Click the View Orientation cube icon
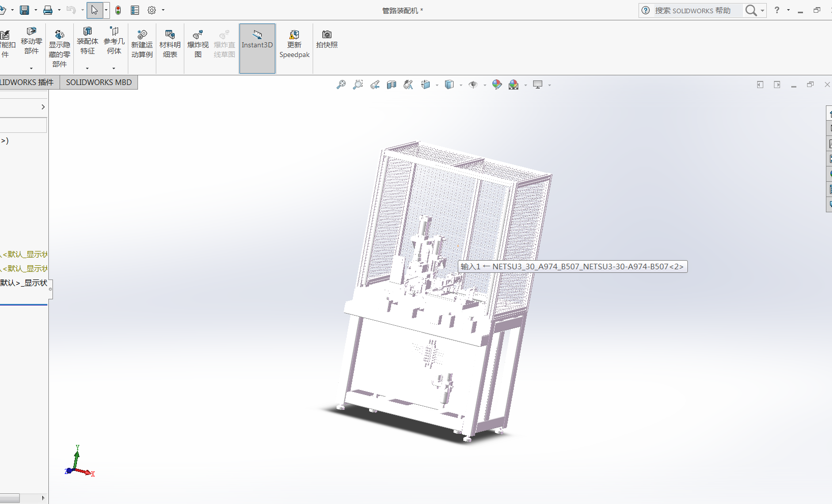Viewport: 832px width, 504px height. (x=426, y=85)
